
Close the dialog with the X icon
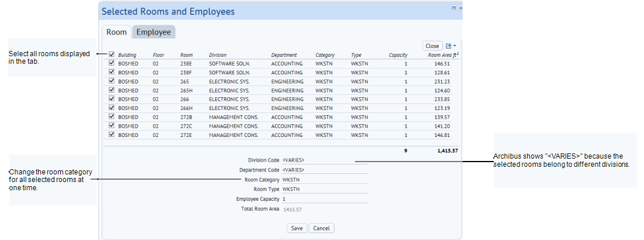click(x=460, y=8)
